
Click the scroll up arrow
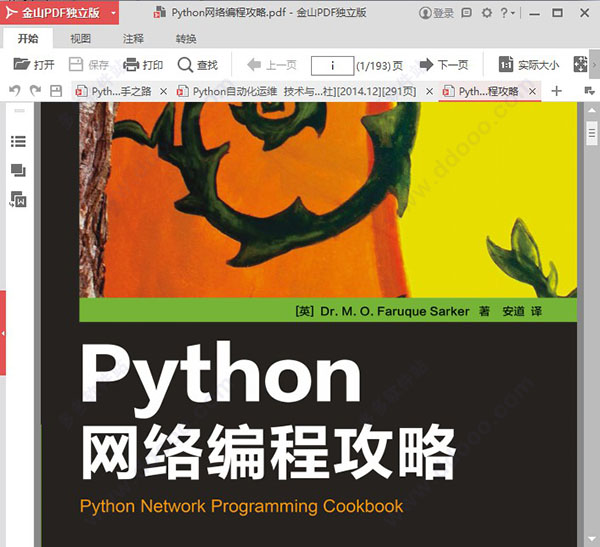(x=592, y=110)
